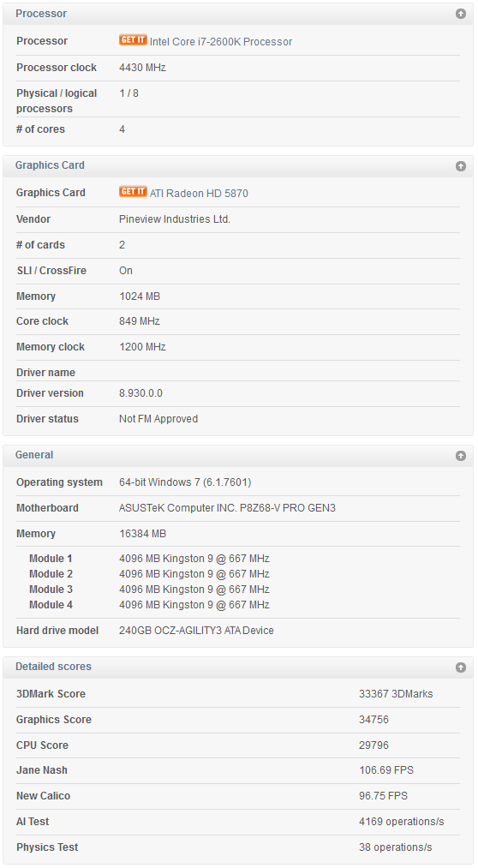478x868 pixels.
Task: Click the ASUSTeK P8Z68-V PRO GEN3 motherboard text
Action: point(227,507)
